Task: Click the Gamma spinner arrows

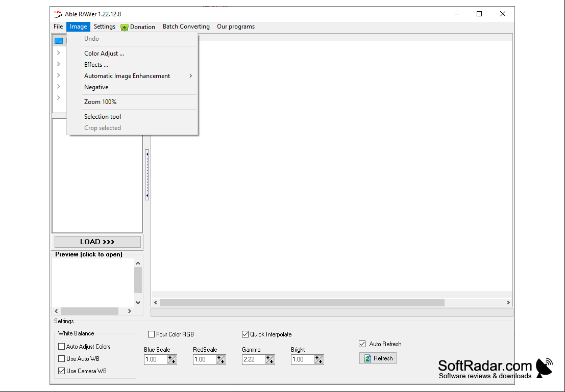Action: click(270, 359)
